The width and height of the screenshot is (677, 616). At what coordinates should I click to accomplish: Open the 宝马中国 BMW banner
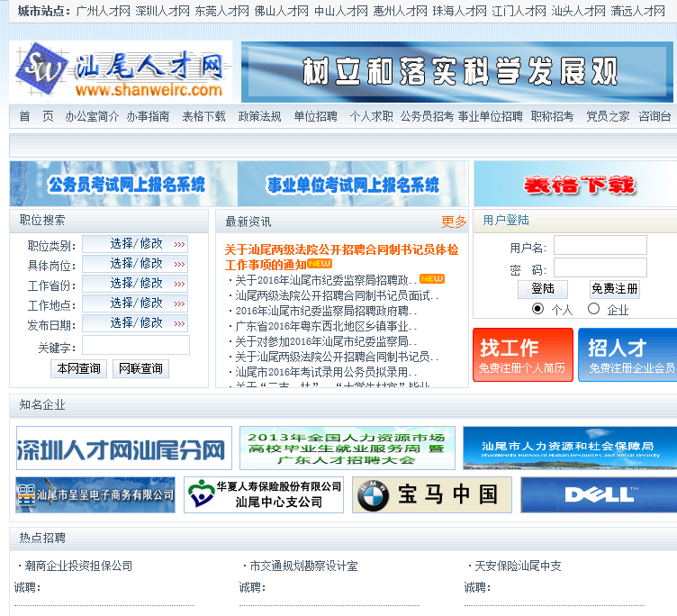432,495
